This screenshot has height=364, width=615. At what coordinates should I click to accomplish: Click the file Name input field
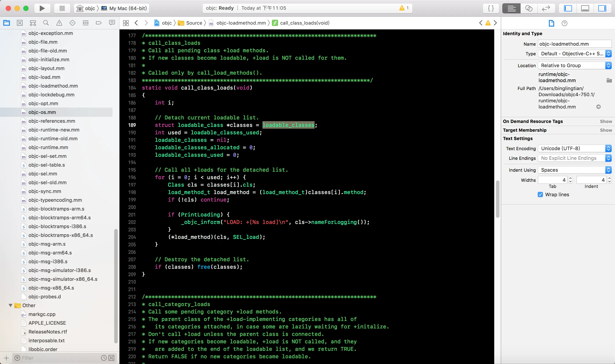(574, 44)
